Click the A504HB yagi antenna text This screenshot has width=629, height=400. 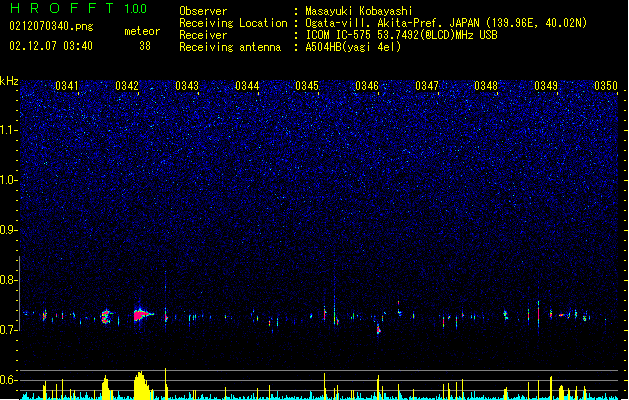tap(353, 47)
